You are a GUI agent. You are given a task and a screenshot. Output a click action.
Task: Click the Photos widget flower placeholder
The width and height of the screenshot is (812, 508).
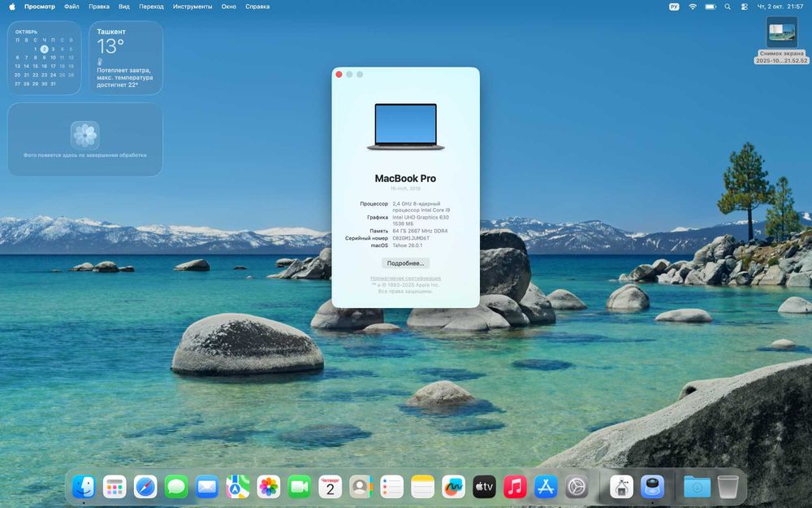[x=85, y=135]
